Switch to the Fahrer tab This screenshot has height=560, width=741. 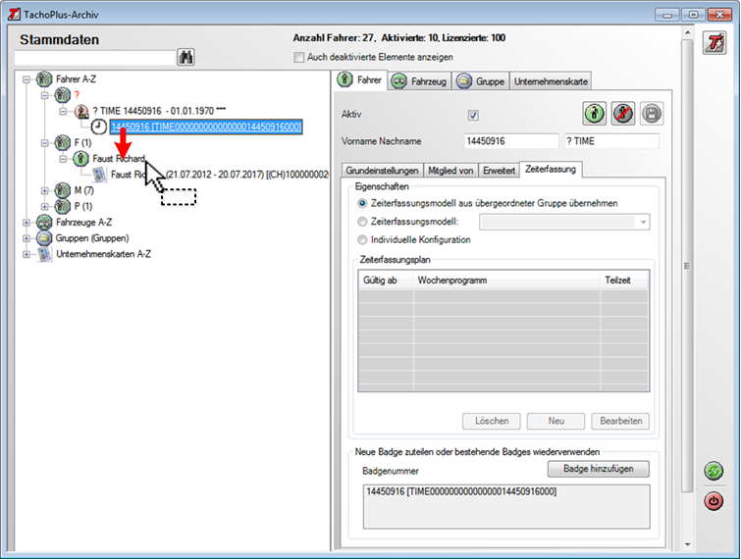click(361, 79)
